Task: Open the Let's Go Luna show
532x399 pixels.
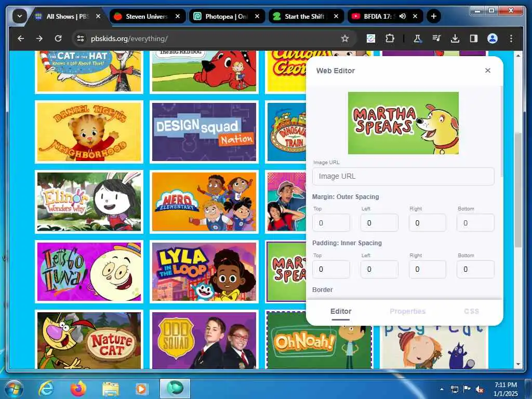Action: coord(89,271)
